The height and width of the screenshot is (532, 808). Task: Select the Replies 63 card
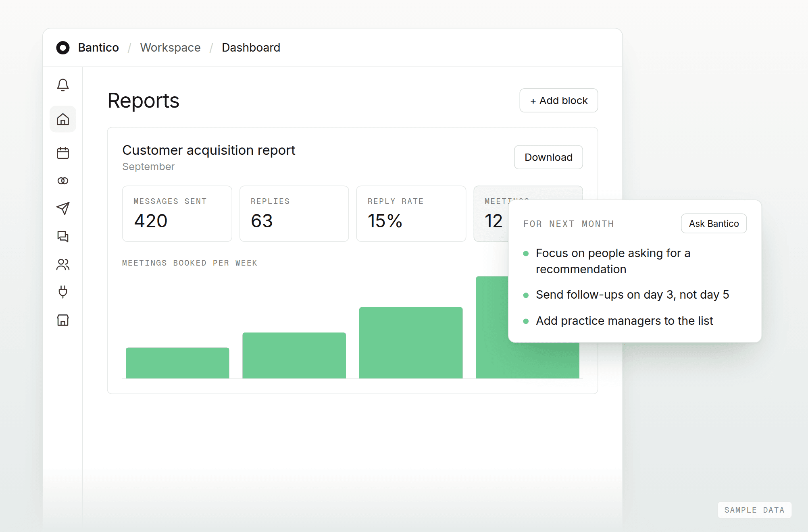tap(294, 214)
